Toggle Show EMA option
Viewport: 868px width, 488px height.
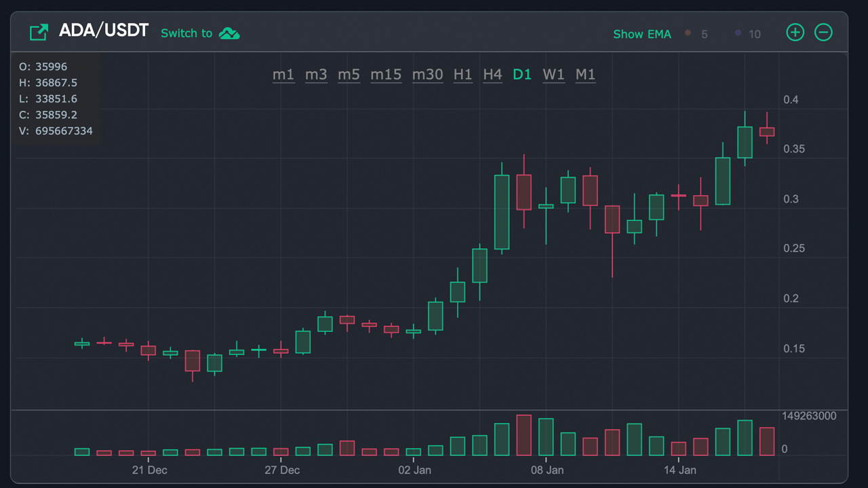(642, 34)
